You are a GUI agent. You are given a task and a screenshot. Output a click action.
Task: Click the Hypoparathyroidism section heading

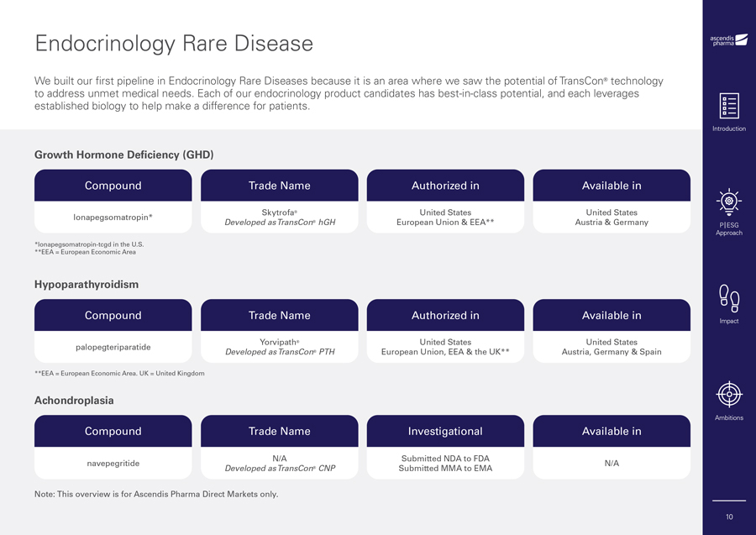pyautogui.click(x=87, y=285)
